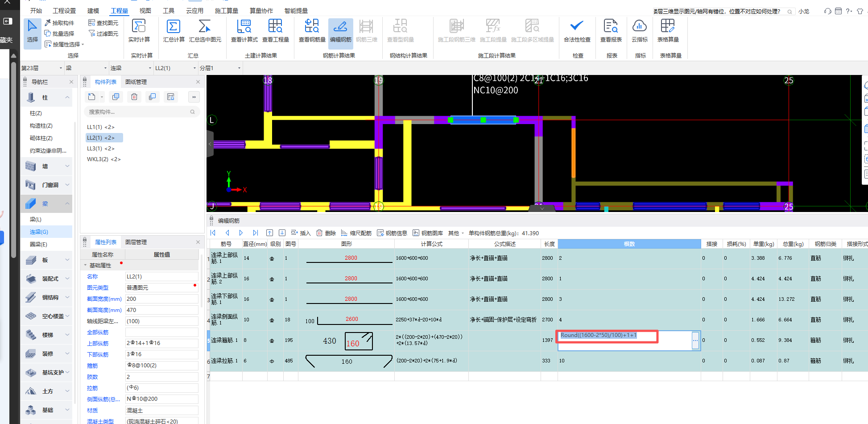Click 过滤图元 in the ribbon
Screen dimensions: 868x424
tap(103, 33)
